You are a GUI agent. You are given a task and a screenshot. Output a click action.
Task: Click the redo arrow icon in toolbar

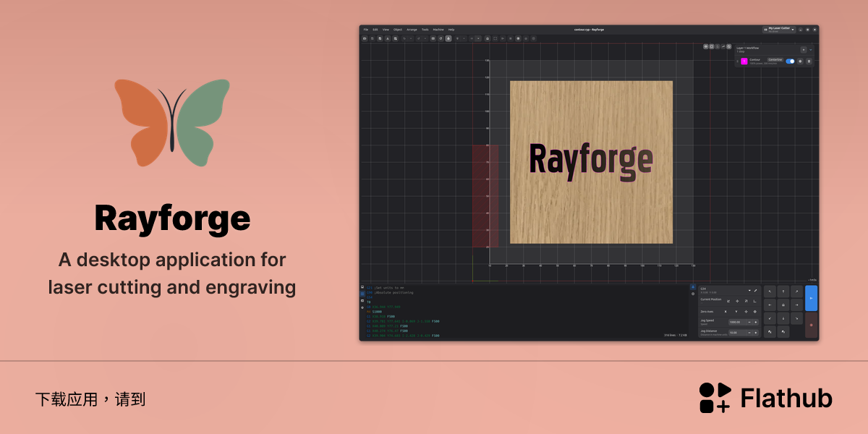pos(419,38)
